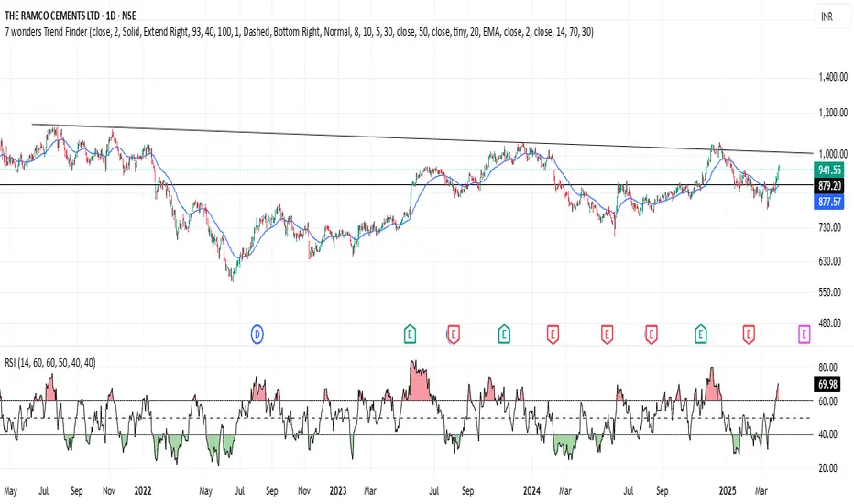Select the RSI (14, 60, 60, 50, 40, 40) legend
This screenshot has width=854, height=504.
pos(50,362)
